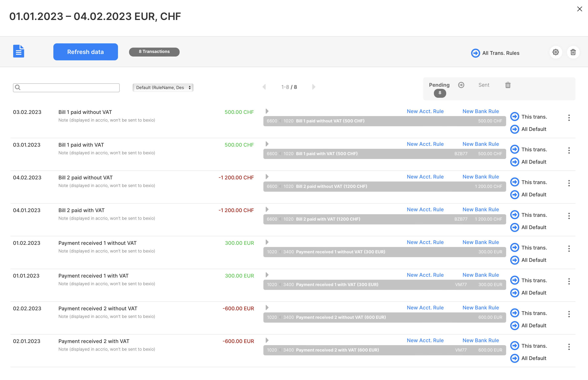Expand booking for Bill 1 paid without VAT
Image resolution: width=588 pixels, height=380 pixels.
click(x=267, y=111)
